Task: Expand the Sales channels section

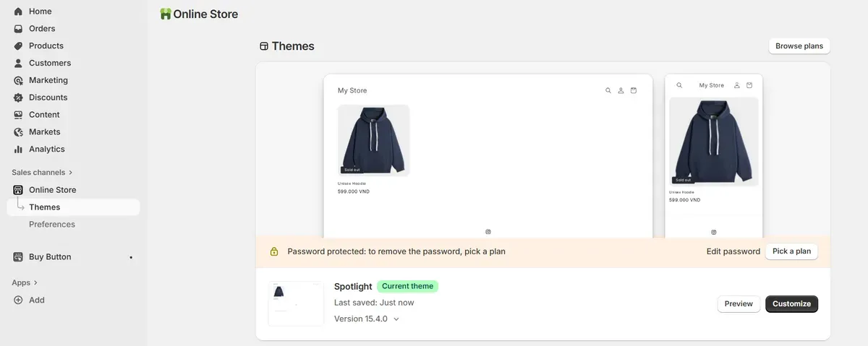Action: (x=42, y=173)
